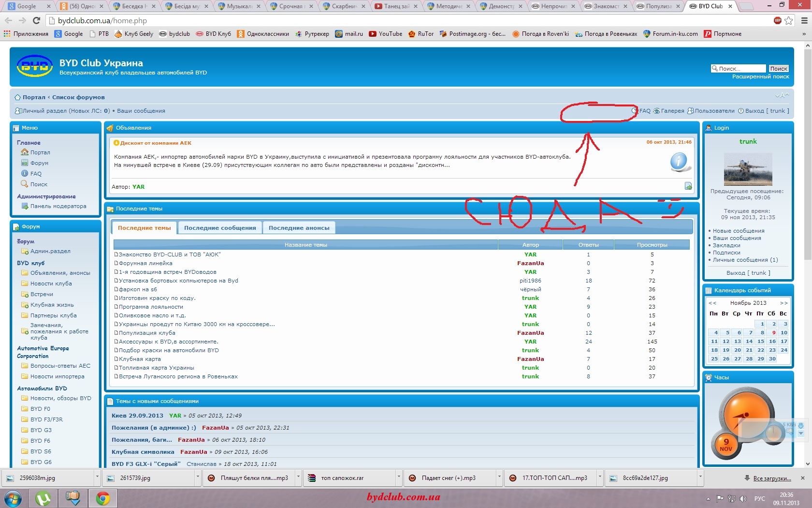Open the Портал home icon in menu
Image resolution: width=812 pixels, height=508 pixels.
point(25,152)
